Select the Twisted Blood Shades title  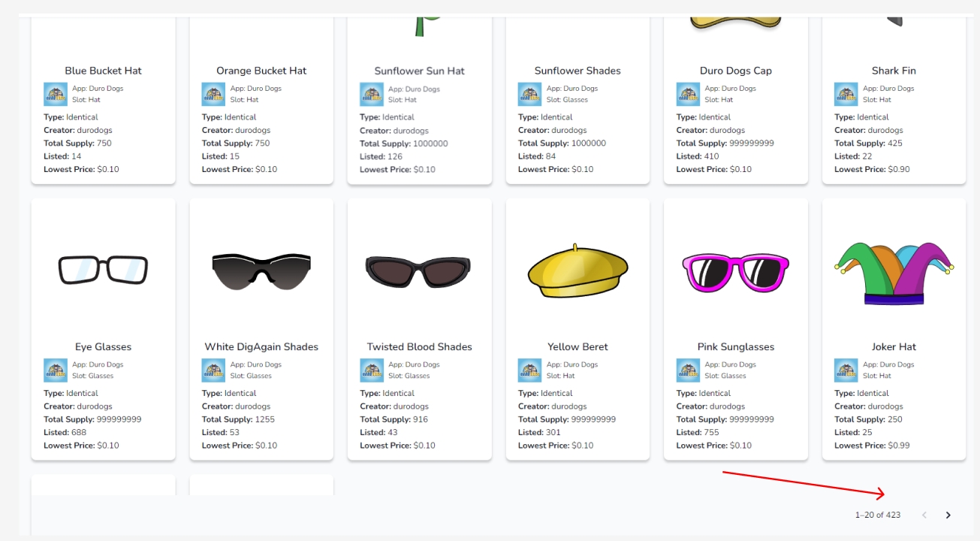point(420,347)
